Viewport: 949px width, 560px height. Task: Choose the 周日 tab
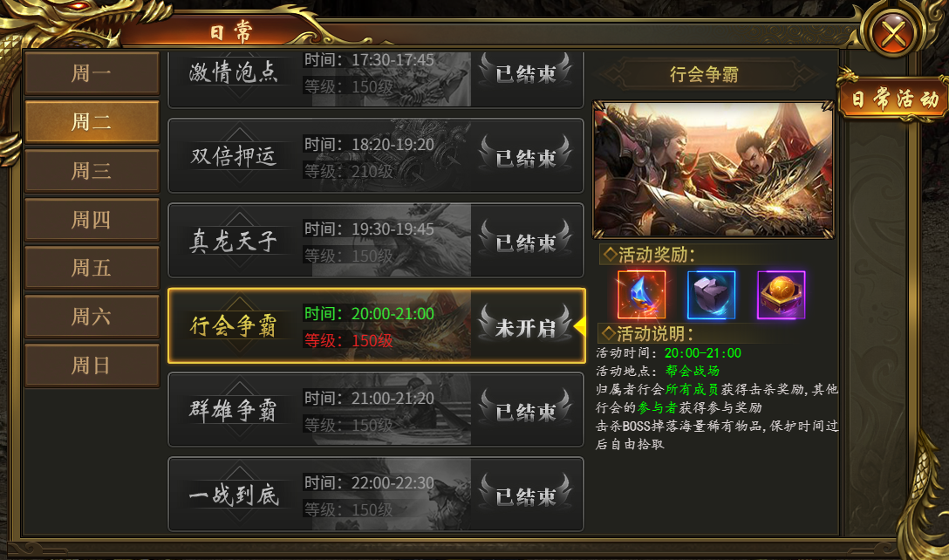pyautogui.click(x=92, y=365)
